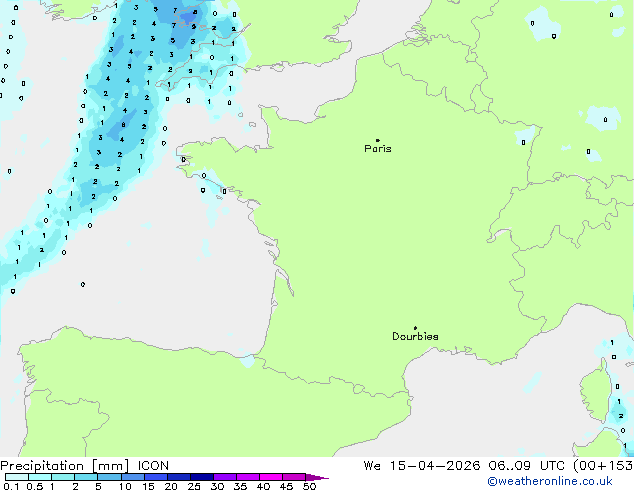Click the forecast offset '(00+153' text
634x490 pixels.
tap(603, 466)
